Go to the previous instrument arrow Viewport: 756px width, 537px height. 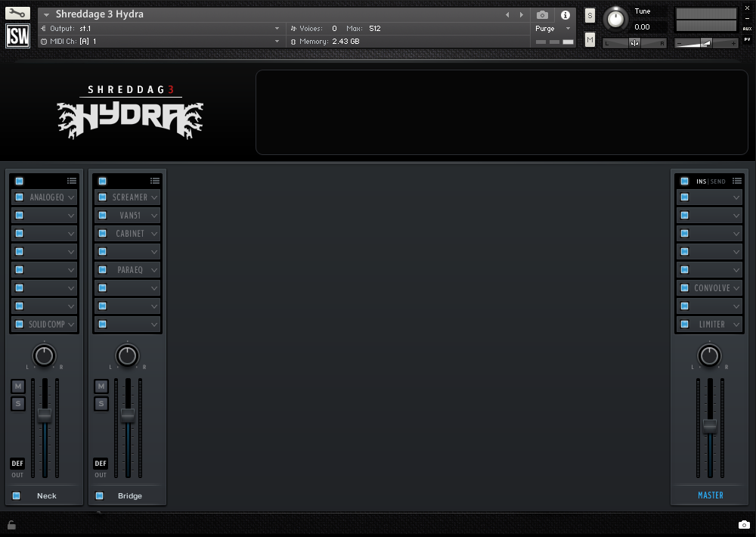pyautogui.click(x=507, y=15)
